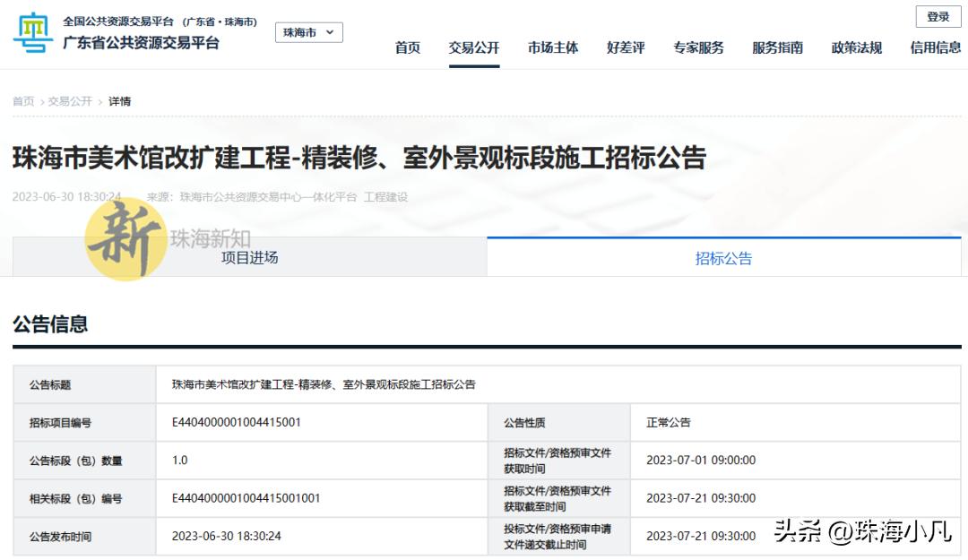This screenshot has width=968, height=560.
Task: Click the 好差评 navigation item
Action: click(x=627, y=48)
